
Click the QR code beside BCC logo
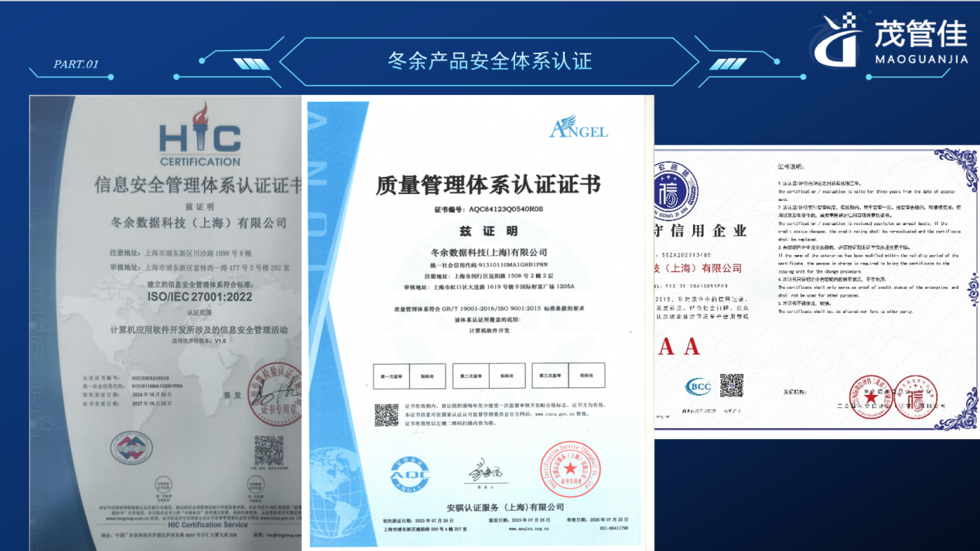coord(731,386)
